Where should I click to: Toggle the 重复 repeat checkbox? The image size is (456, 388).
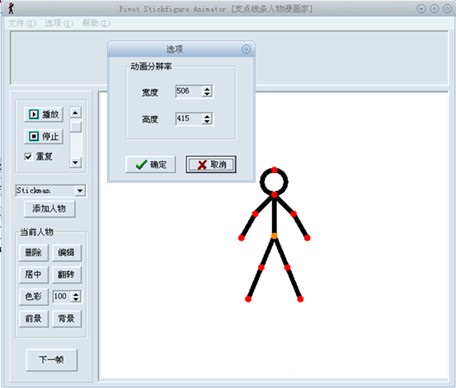tap(28, 156)
